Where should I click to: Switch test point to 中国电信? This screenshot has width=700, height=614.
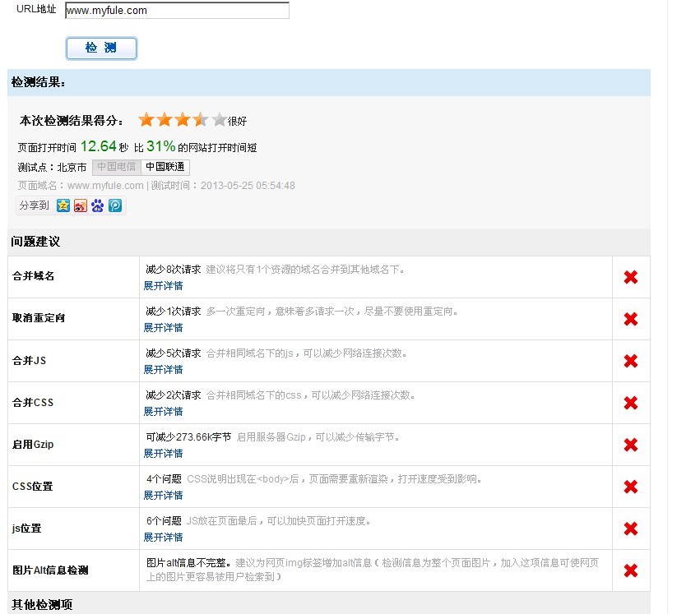(x=115, y=168)
